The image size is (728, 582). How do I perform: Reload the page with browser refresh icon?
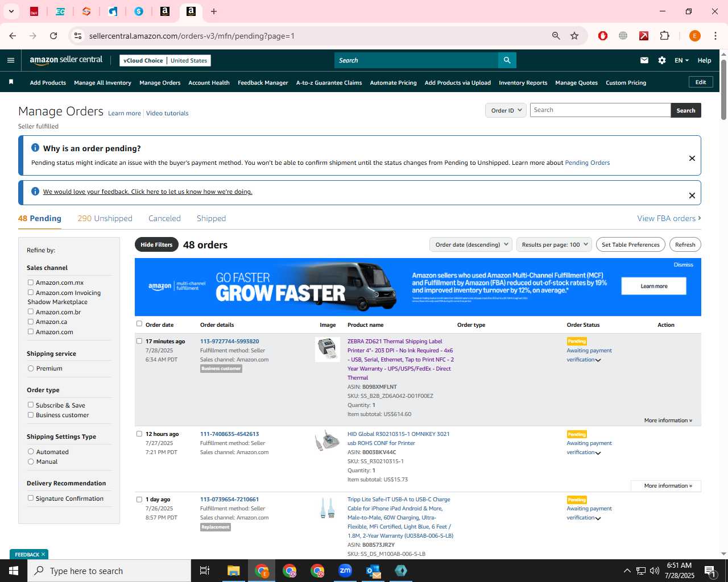pyautogui.click(x=53, y=36)
